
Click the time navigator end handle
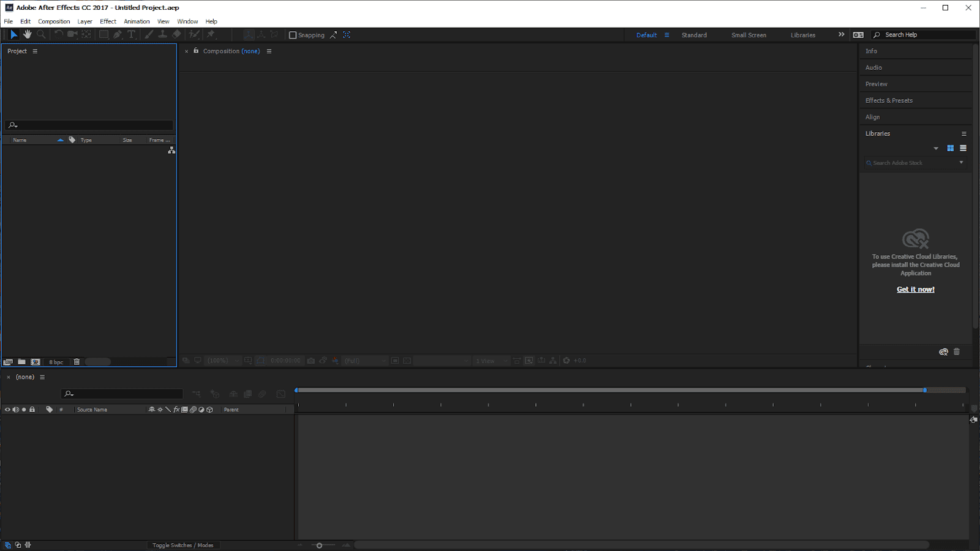tap(925, 390)
